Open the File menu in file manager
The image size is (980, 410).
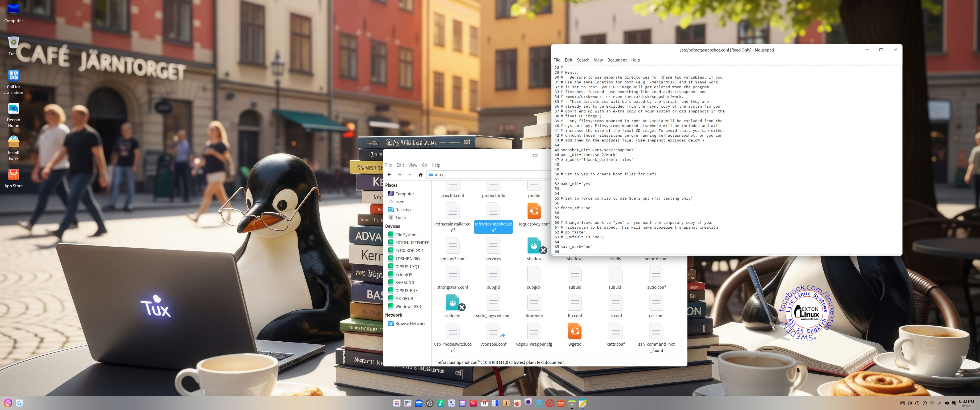click(x=388, y=165)
